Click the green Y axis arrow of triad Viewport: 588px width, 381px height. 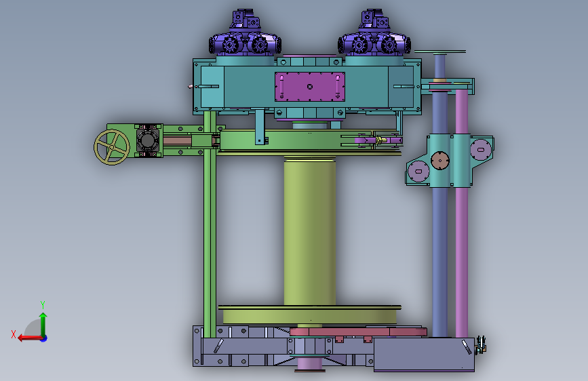coord(43,324)
